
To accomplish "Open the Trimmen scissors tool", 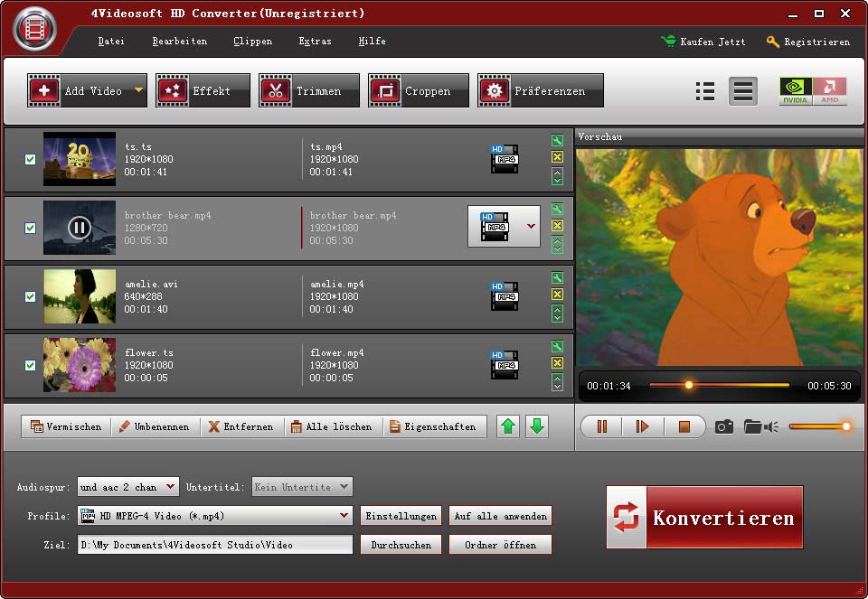I will (309, 90).
